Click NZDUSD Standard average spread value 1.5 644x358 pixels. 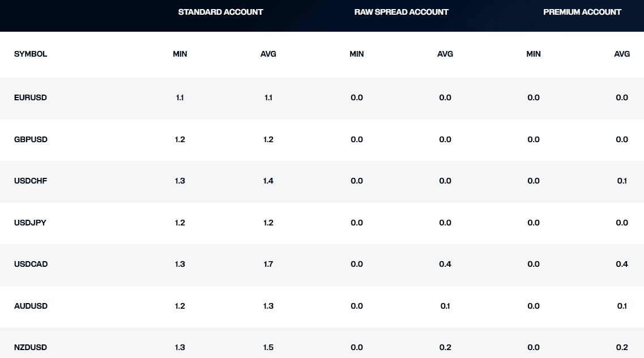pyautogui.click(x=268, y=348)
